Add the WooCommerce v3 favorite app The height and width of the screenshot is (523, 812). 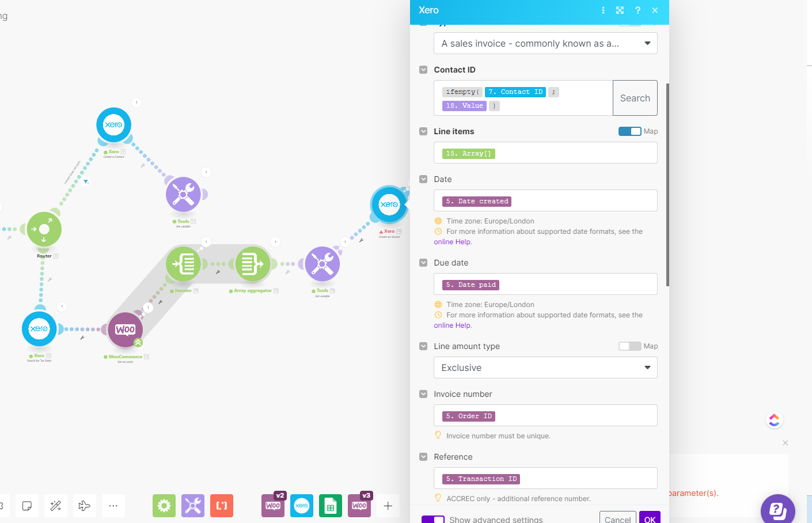(359, 506)
